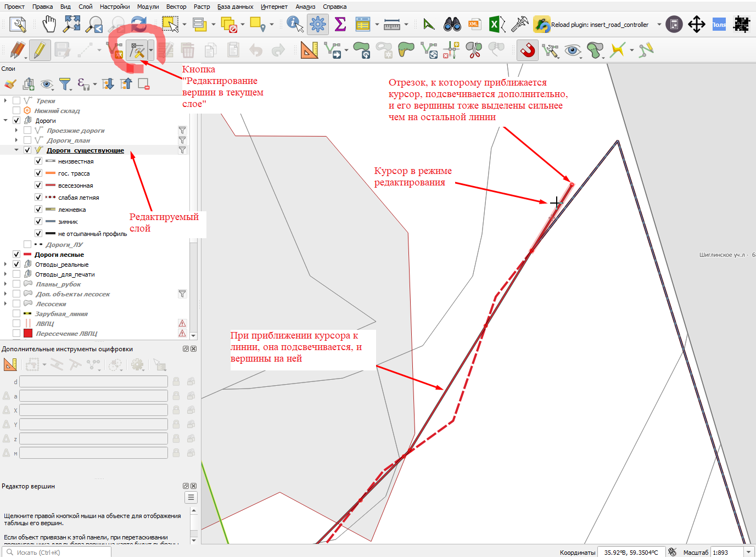This screenshot has height=557, width=756.
Task: Click the Координаты input field
Action: 631,552
